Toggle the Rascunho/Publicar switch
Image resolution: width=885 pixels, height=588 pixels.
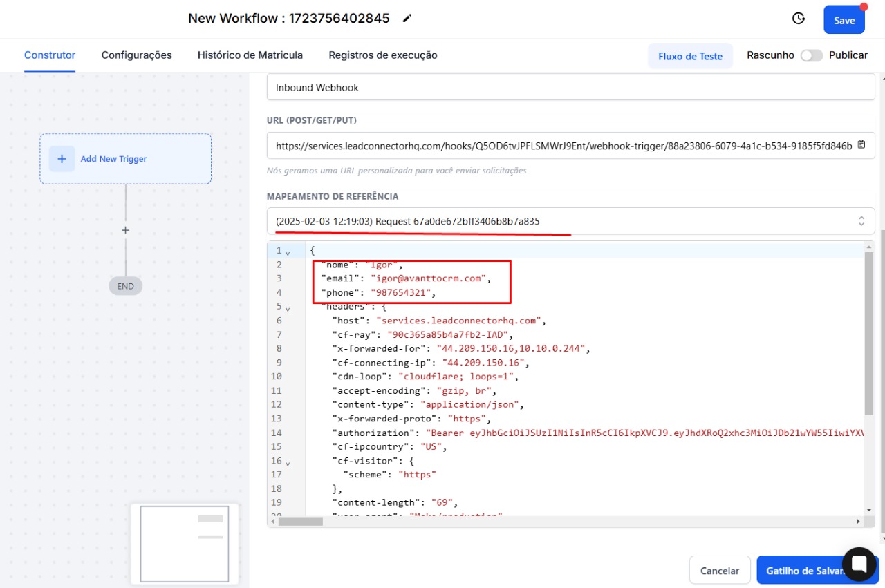point(811,55)
